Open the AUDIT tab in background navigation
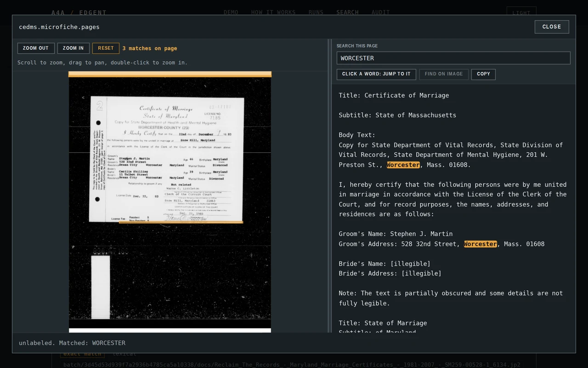 click(381, 12)
